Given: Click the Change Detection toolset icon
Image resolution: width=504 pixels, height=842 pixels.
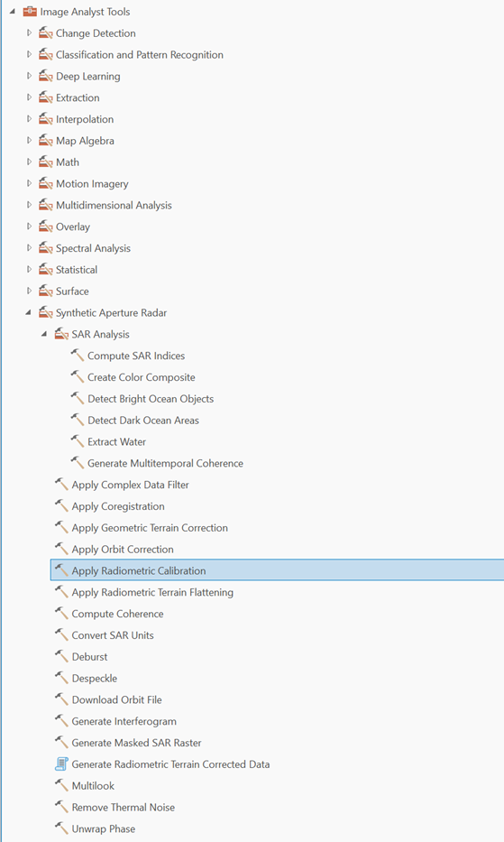Looking at the screenshot, I should tap(46, 32).
